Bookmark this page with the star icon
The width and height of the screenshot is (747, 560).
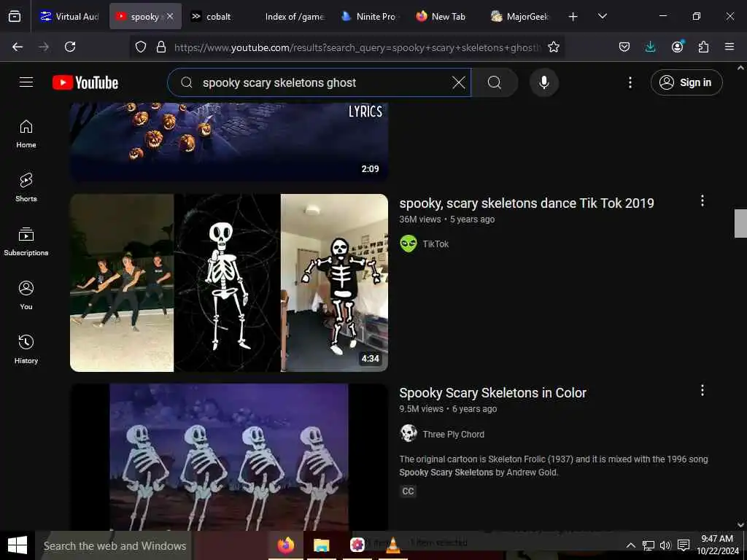tap(554, 47)
